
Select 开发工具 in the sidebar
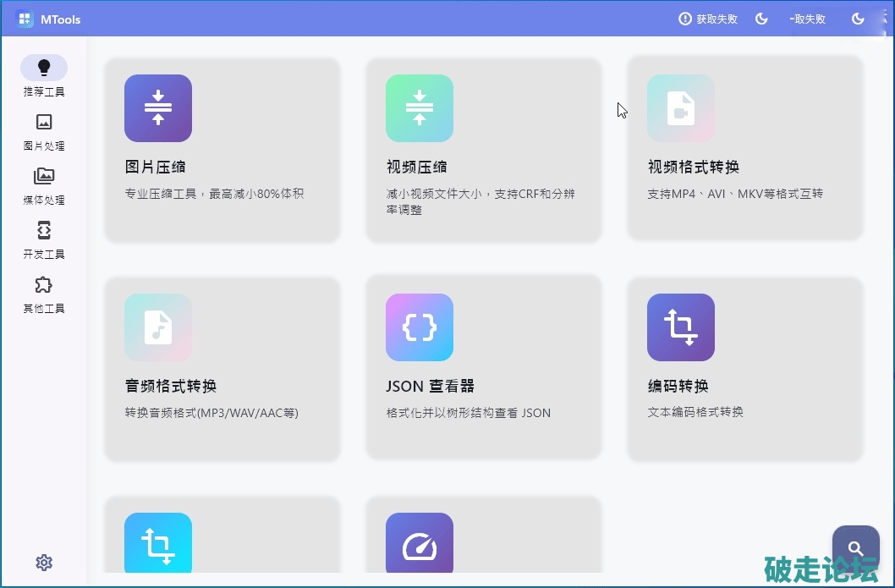coord(44,239)
